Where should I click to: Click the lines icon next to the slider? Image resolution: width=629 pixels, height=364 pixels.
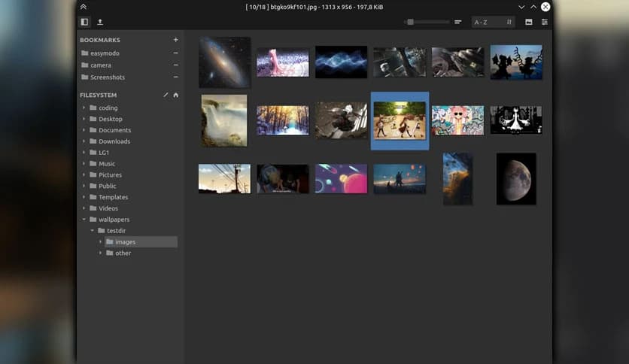pyautogui.click(x=457, y=22)
